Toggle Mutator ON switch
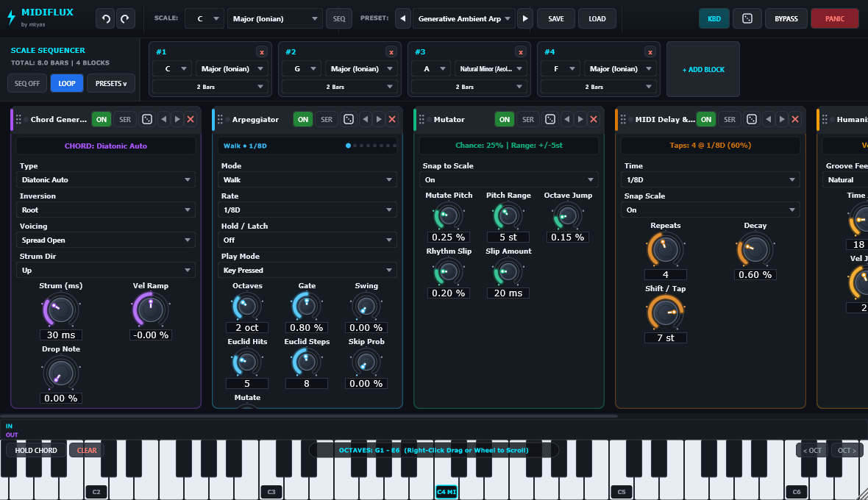 (505, 119)
